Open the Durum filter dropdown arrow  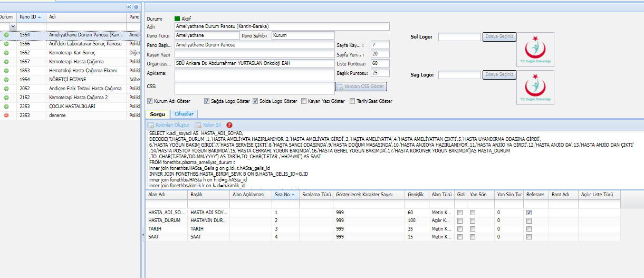coord(13,26)
